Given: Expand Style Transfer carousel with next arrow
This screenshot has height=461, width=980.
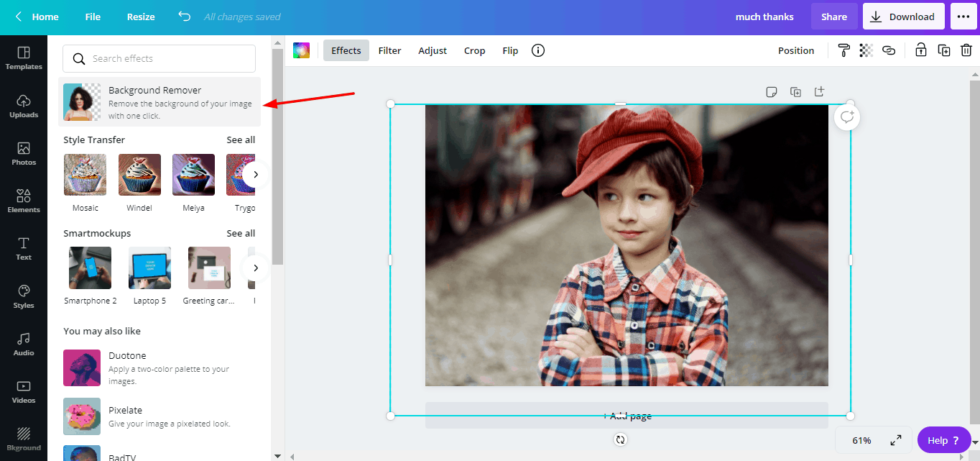Looking at the screenshot, I should 255,175.
